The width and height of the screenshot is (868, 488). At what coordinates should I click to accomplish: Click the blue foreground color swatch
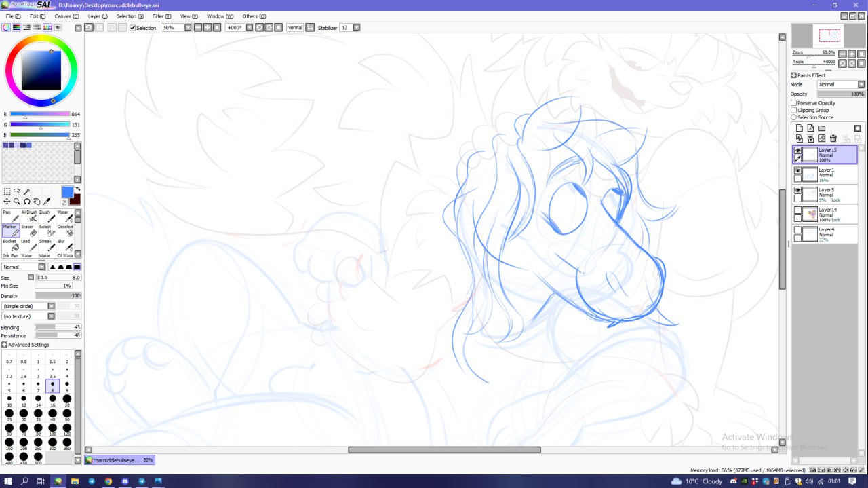pos(67,192)
